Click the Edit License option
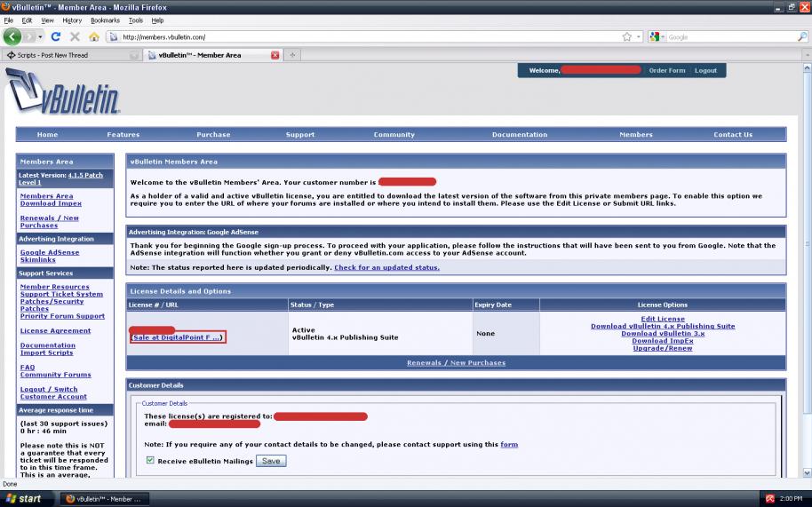 point(663,319)
